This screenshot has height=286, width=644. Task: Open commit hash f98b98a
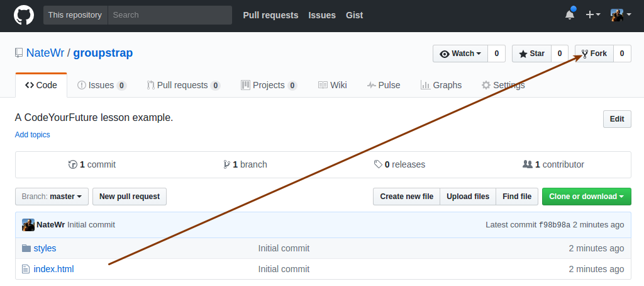(555, 225)
